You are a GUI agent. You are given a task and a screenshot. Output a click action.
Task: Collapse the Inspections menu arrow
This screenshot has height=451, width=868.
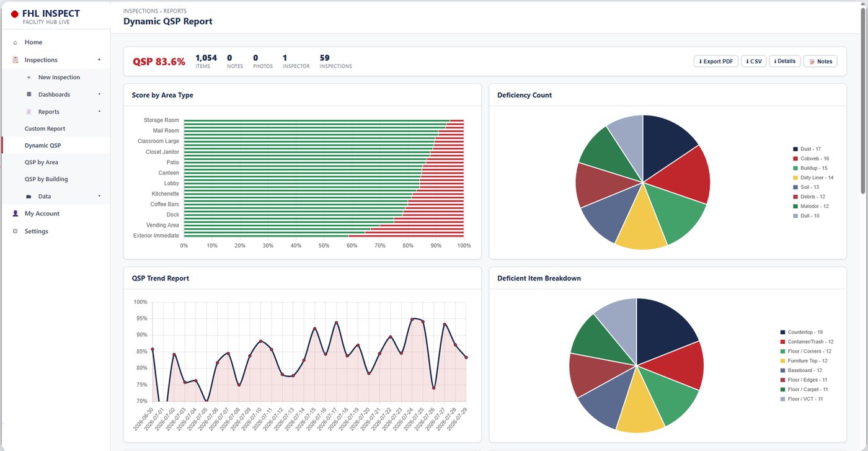99,60
